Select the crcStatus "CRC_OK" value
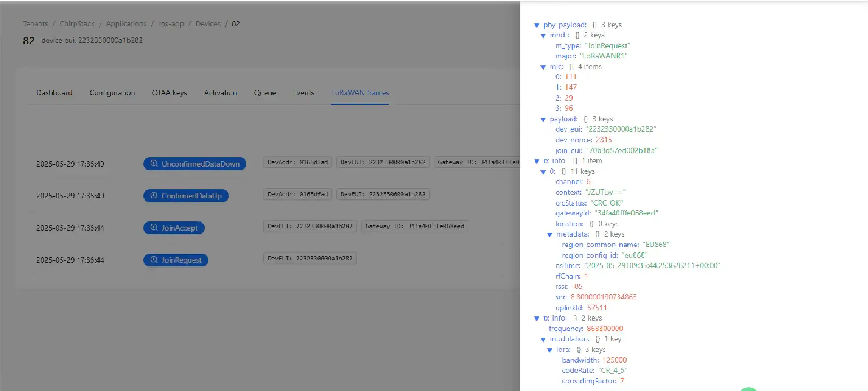Screen dimensions: 868x391 click(x=606, y=203)
